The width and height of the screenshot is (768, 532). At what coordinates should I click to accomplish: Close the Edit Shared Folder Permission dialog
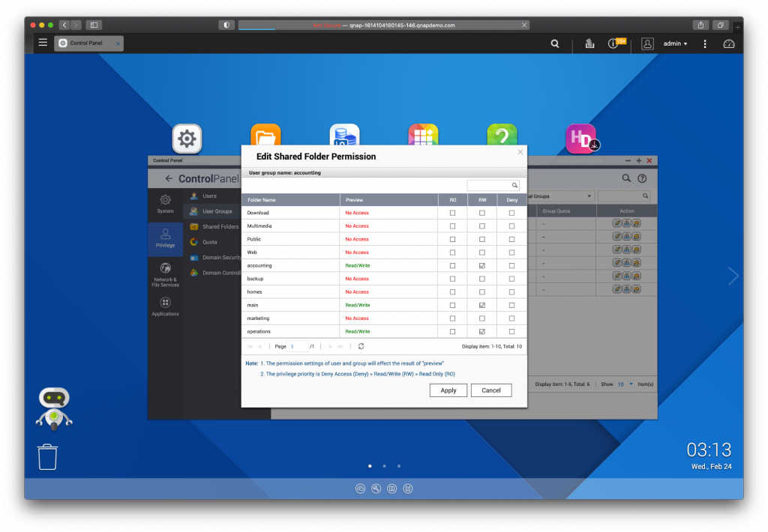[x=520, y=151]
